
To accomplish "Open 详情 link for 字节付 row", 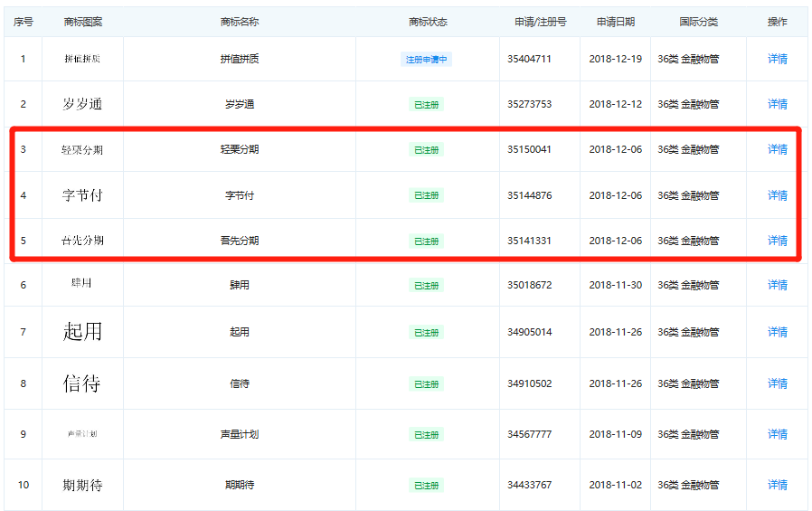I will point(778,195).
